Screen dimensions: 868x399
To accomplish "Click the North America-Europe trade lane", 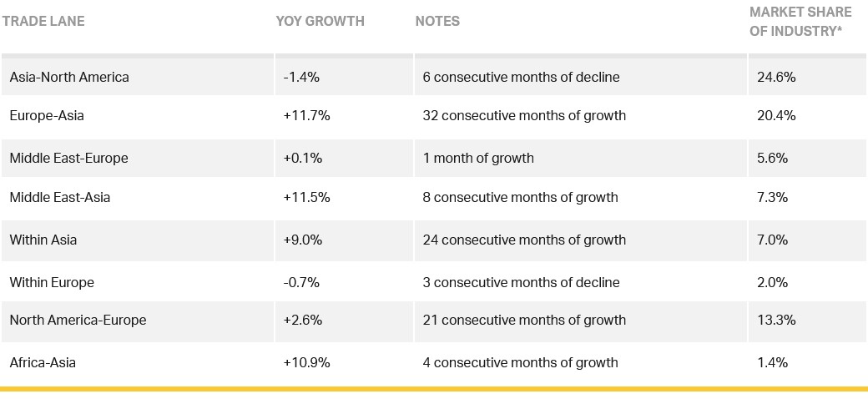I will (x=78, y=320).
